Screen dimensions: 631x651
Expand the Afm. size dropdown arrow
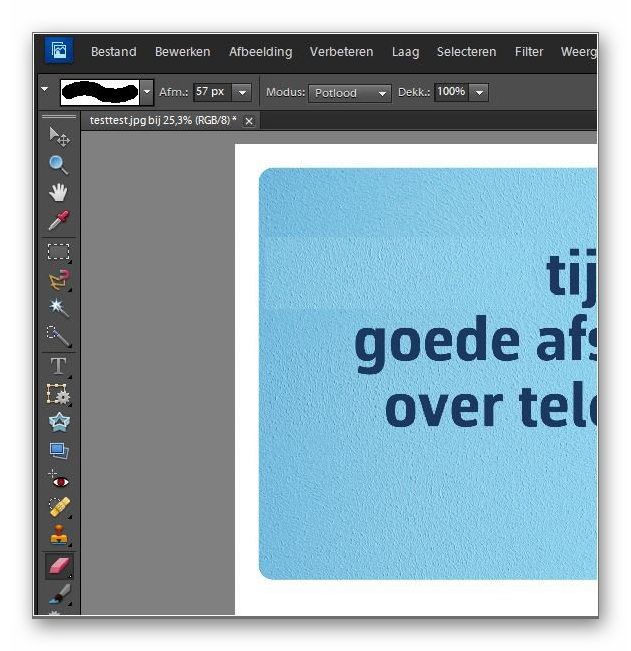click(x=241, y=92)
